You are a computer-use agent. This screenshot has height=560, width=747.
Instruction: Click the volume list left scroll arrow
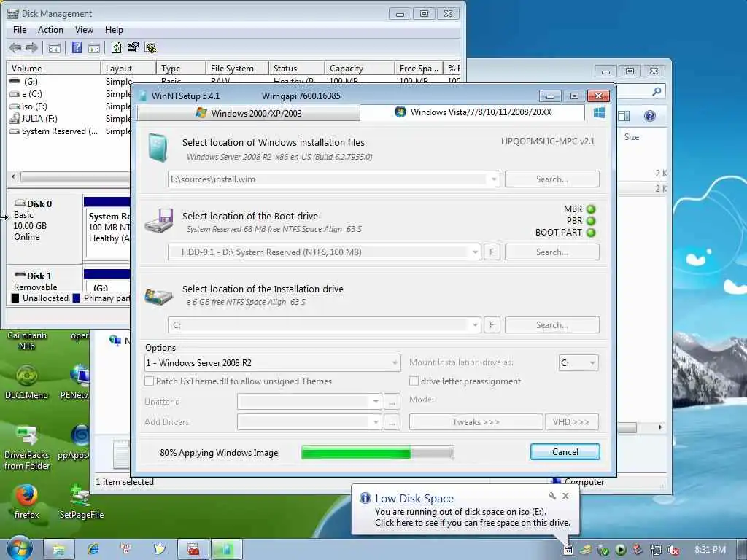point(13,176)
